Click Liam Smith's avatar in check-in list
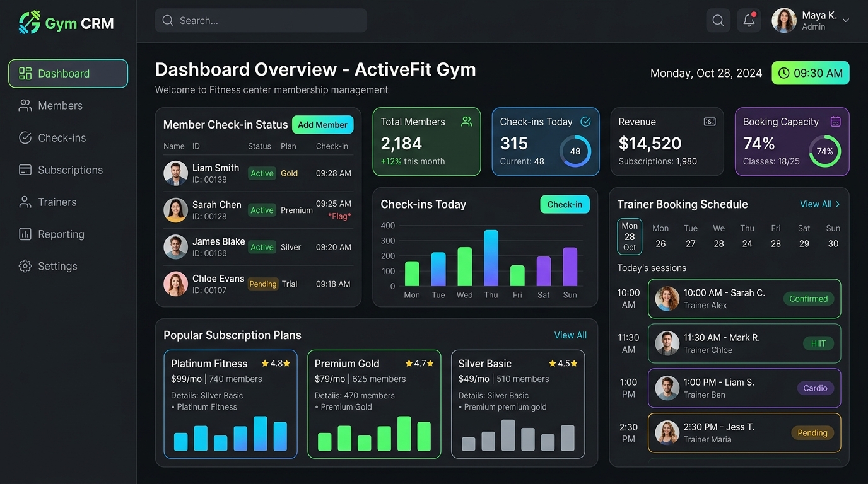This screenshot has height=484, width=868. tap(175, 173)
